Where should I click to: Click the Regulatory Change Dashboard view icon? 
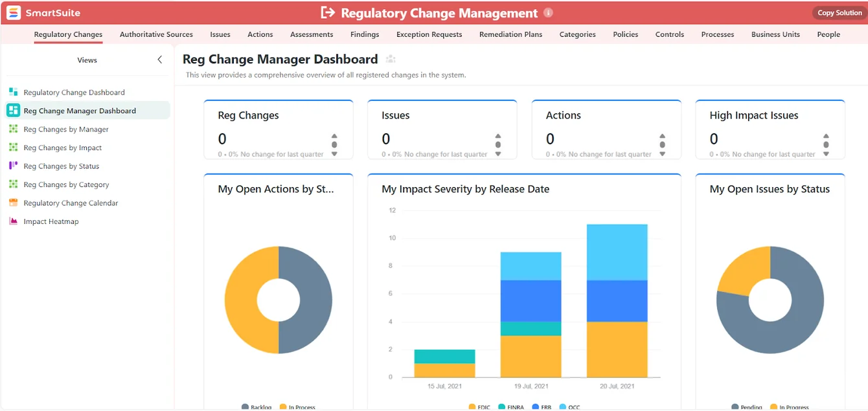13,92
